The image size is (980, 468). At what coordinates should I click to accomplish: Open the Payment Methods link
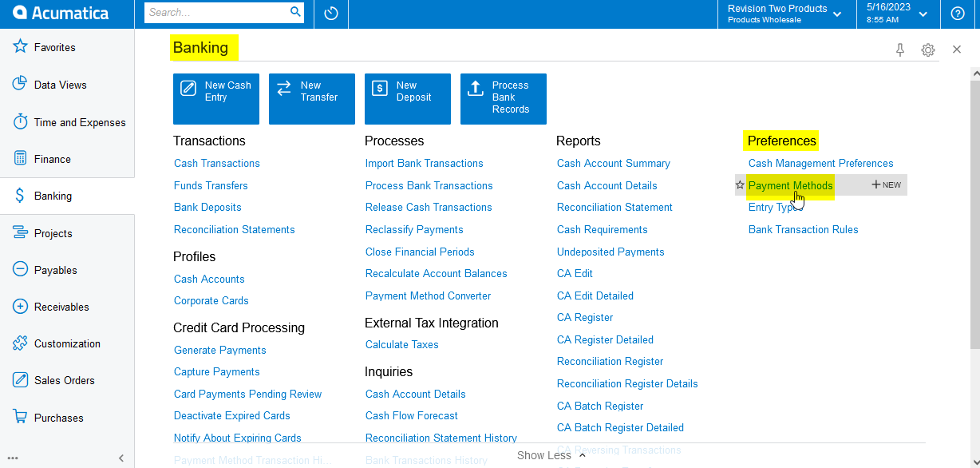[791, 185]
